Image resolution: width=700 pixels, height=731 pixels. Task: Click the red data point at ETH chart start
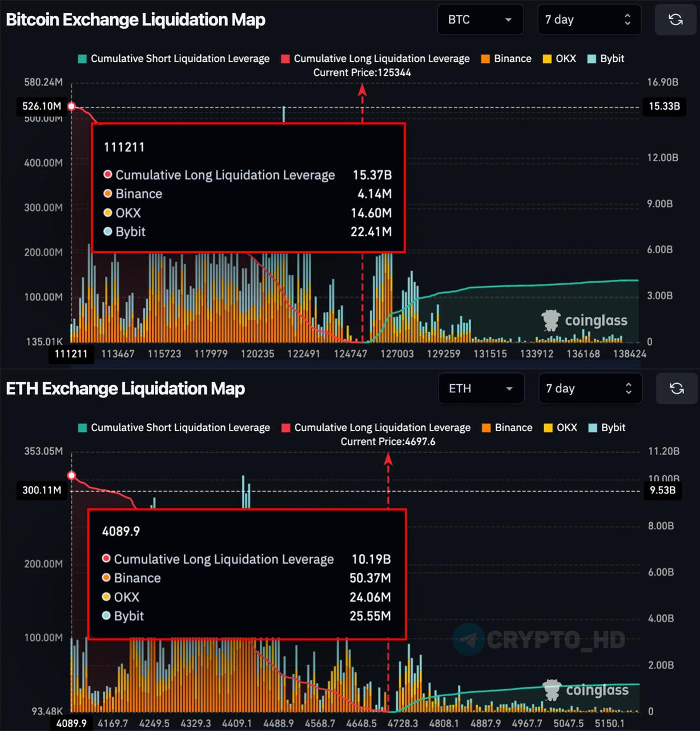[72, 475]
